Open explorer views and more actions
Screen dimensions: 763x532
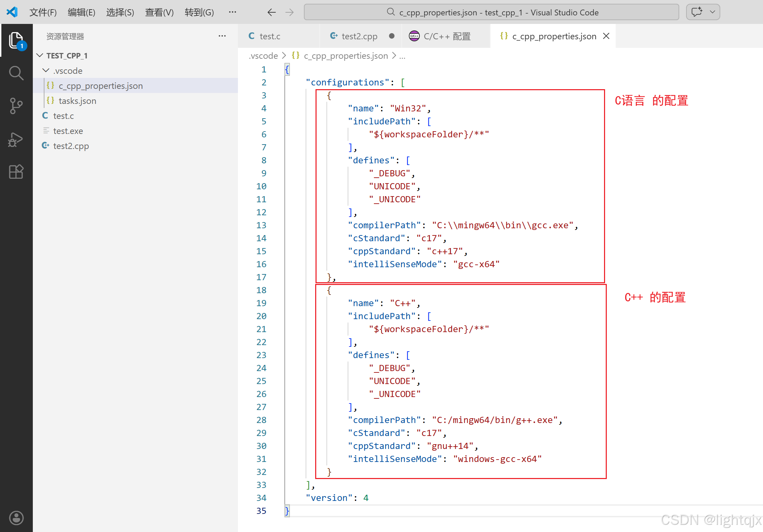pos(222,36)
